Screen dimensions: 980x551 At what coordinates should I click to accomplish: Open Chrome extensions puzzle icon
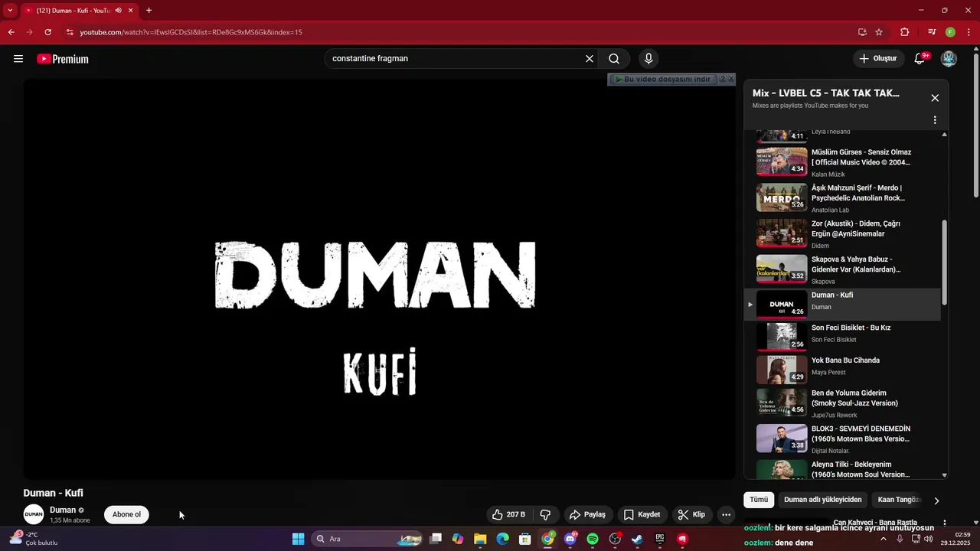905,32
